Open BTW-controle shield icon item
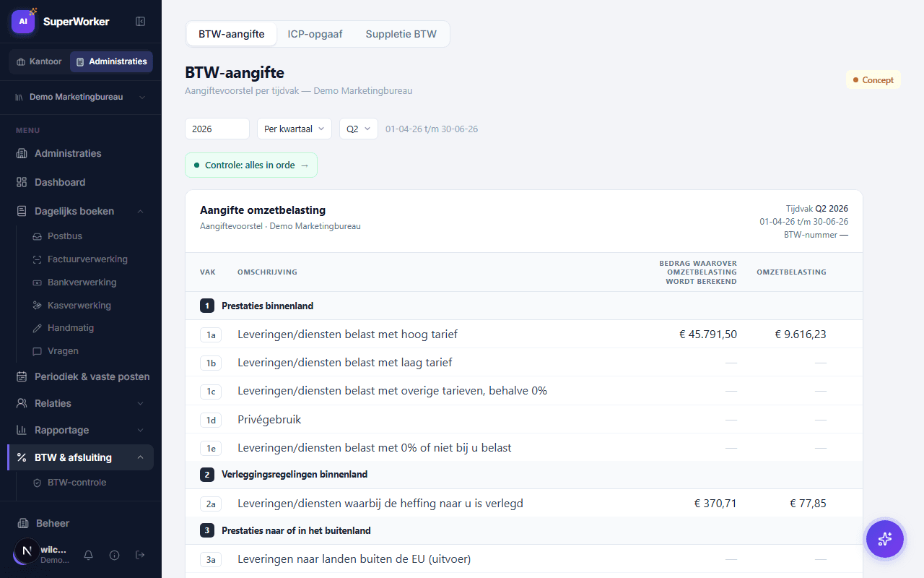The width and height of the screenshot is (924, 578). 38,483
